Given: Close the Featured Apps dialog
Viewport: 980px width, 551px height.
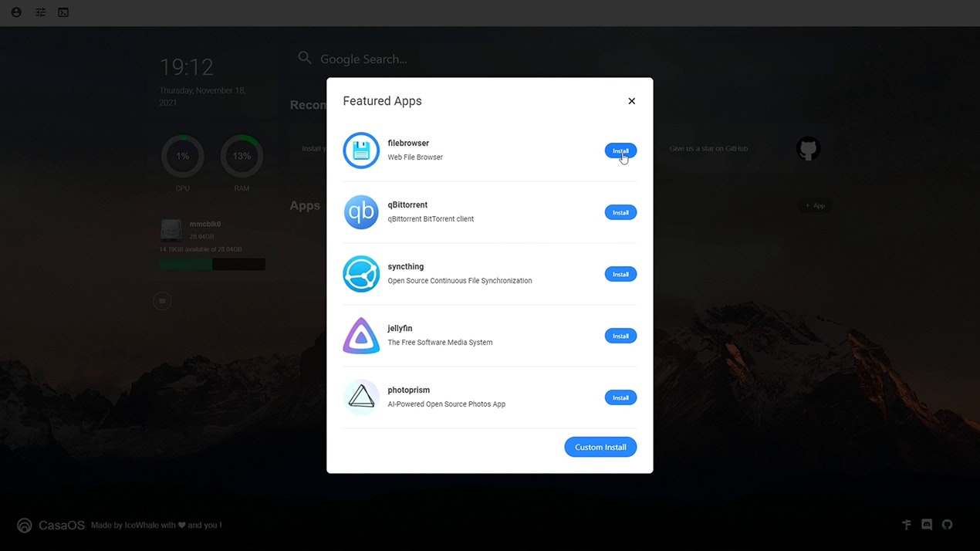Looking at the screenshot, I should (631, 101).
